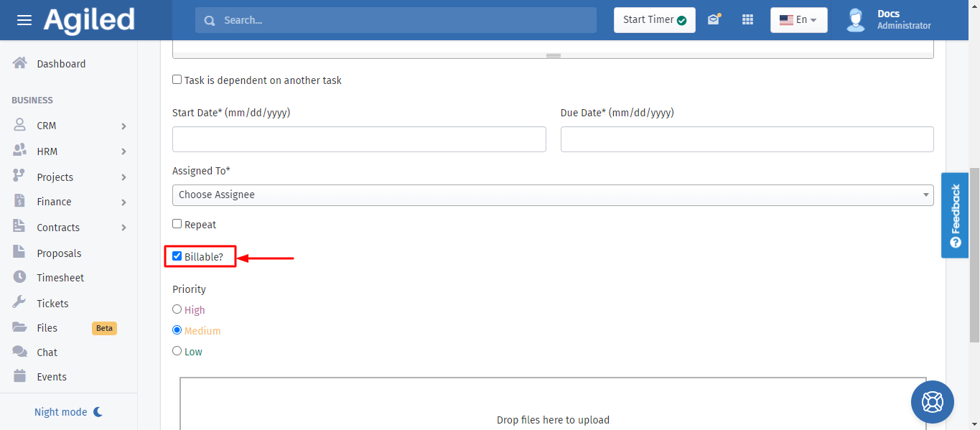Image resolution: width=980 pixels, height=430 pixels.
Task: Click the Start Timer button
Action: [654, 20]
